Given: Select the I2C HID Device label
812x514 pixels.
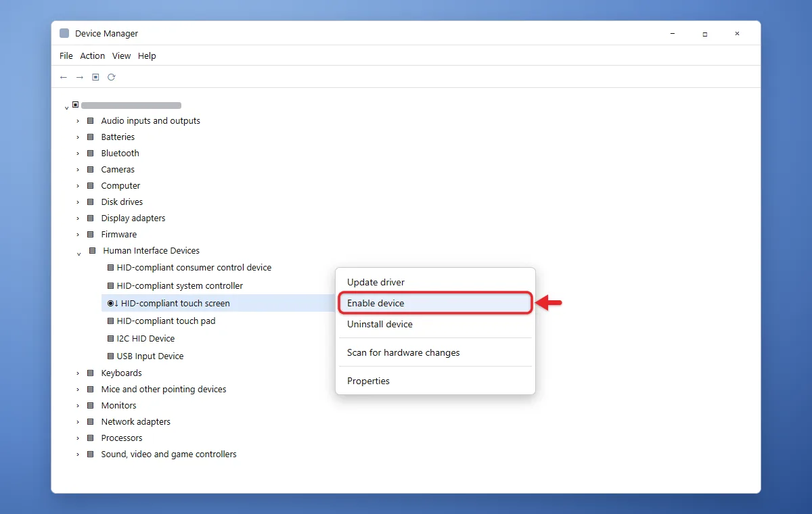Looking at the screenshot, I should 145,339.
